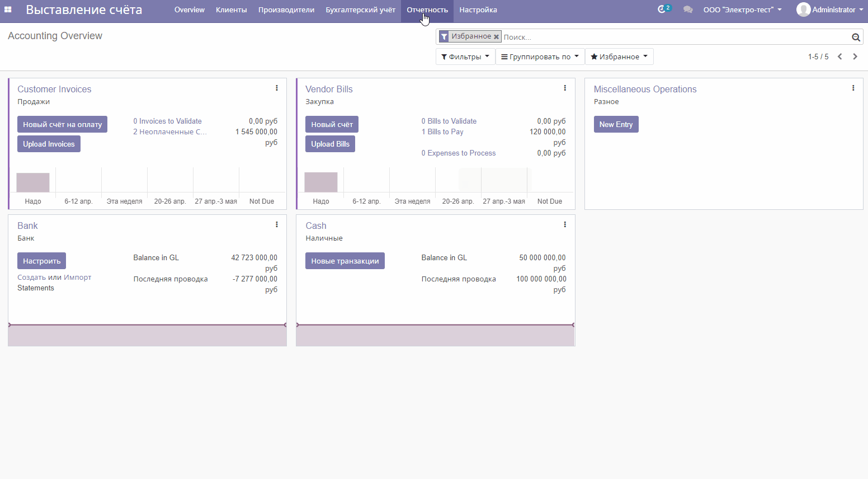Open the 1 Bills to Pay link
Viewport: 868px width, 479px height.
(x=442, y=132)
